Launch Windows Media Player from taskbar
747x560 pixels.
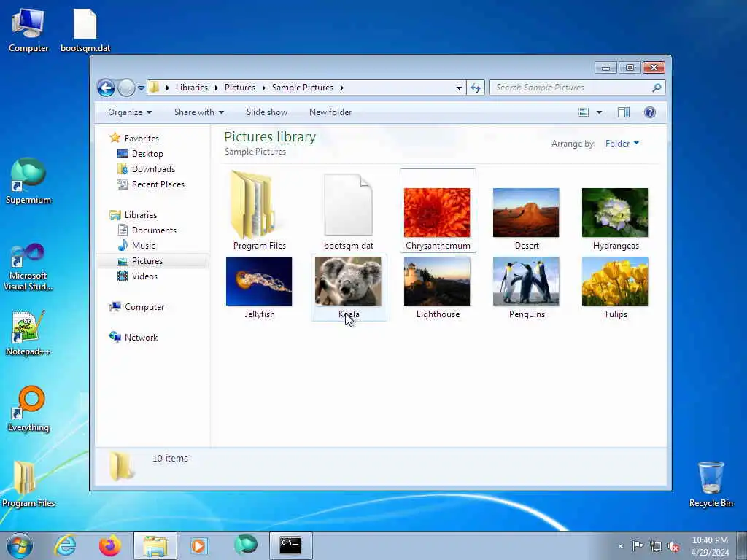tap(198, 545)
